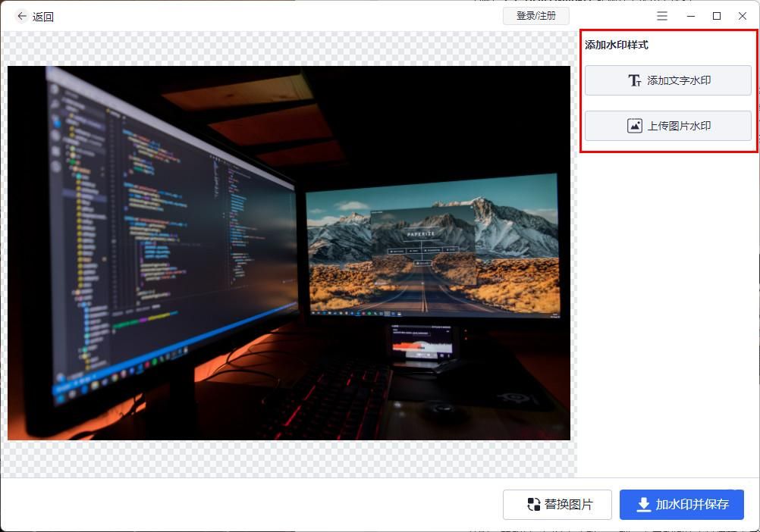The width and height of the screenshot is (760, 532).
Task: Click the minimize icon in title bar
Action: click(x=691, y=16)
